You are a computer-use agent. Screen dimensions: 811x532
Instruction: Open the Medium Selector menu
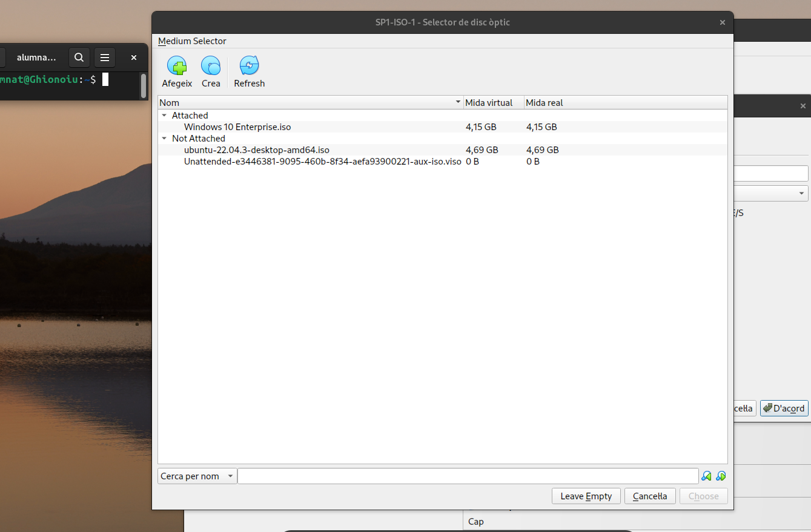[x=192, y=41]
